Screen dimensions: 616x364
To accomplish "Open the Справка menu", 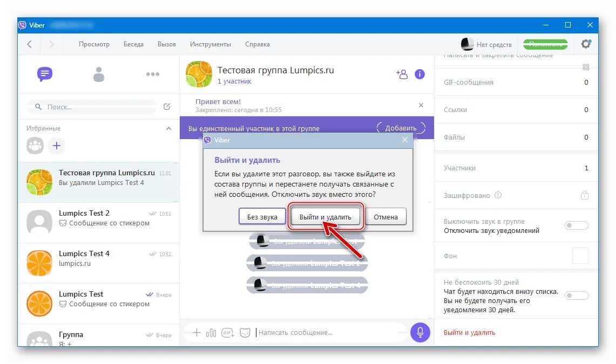I will pos(258,44).
